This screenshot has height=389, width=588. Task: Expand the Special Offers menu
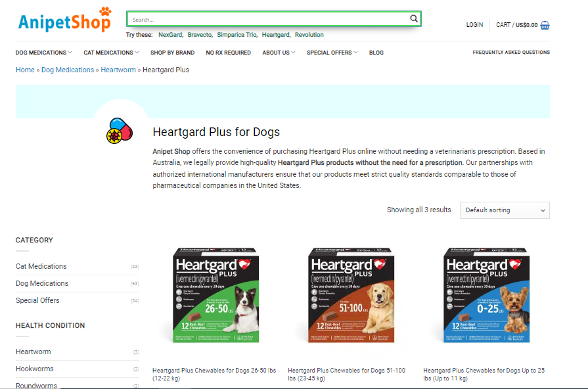tap(332, 53)
